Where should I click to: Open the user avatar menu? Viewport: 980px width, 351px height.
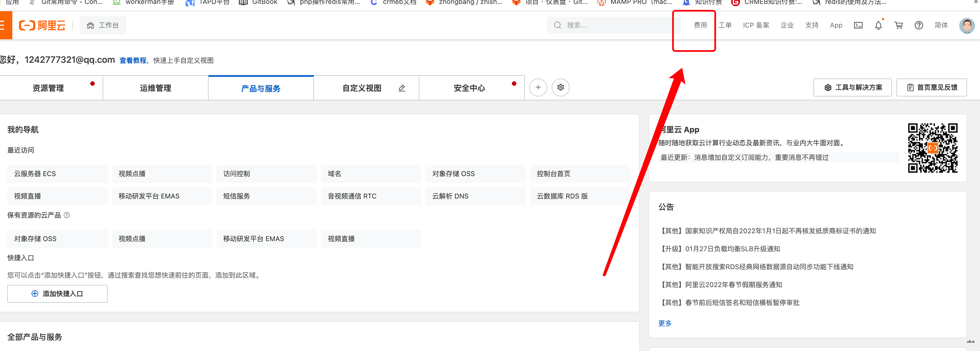[x=967, y=26]
